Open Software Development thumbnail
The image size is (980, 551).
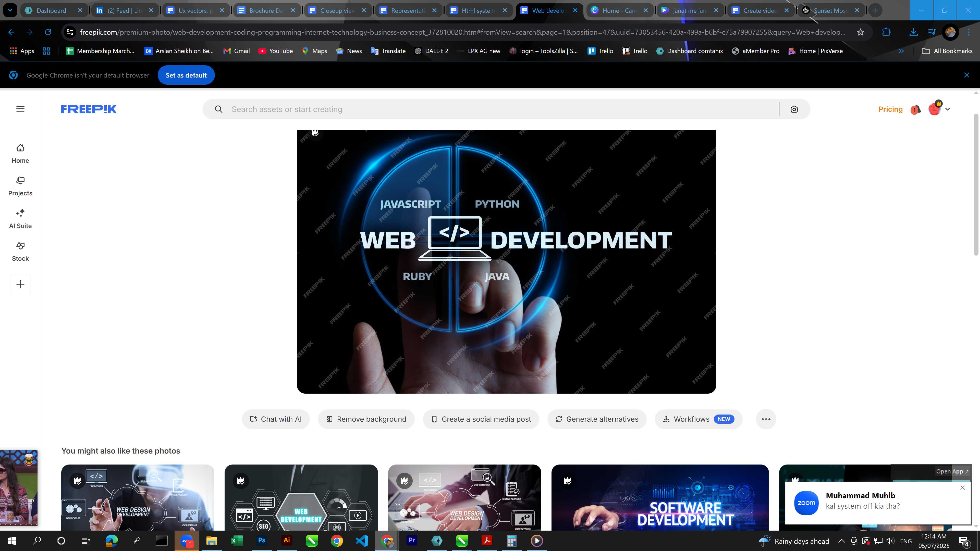point(660,497)
